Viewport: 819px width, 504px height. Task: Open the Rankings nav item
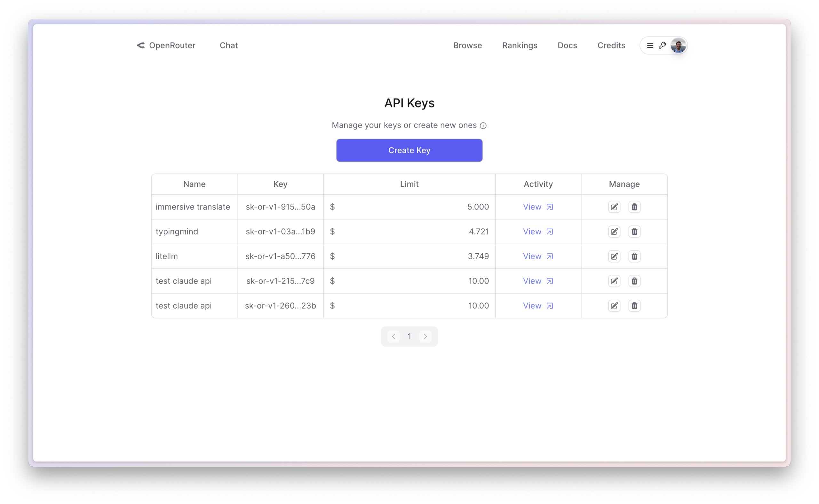[x=520, y=45]
